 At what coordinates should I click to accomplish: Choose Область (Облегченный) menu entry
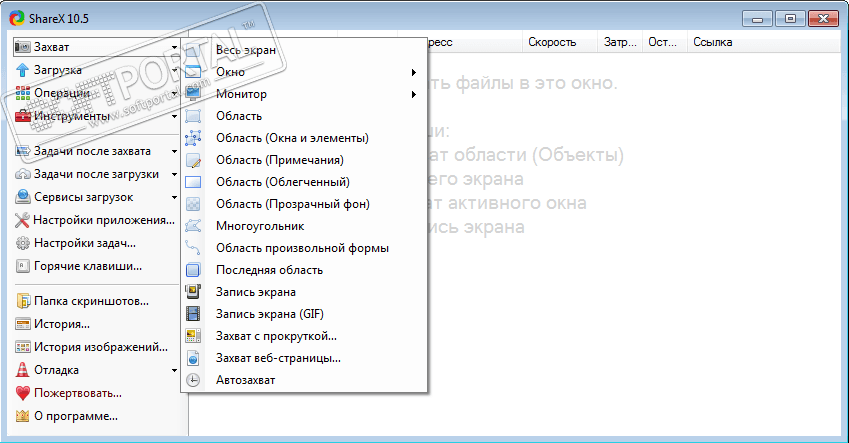tap(304, 182)
